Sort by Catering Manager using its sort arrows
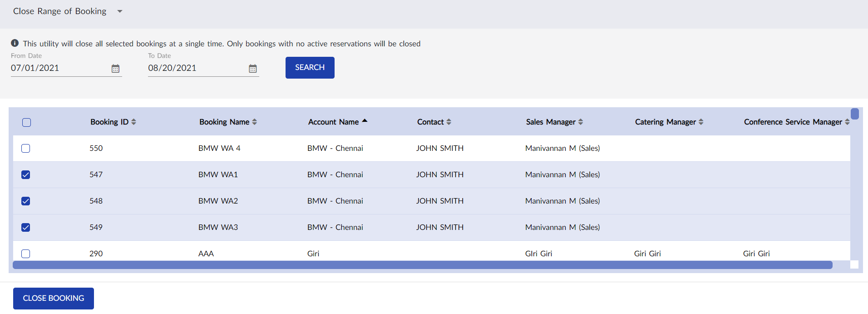This screenshot has height=314, width=868. pyautogui.click(x=701, y=122)
